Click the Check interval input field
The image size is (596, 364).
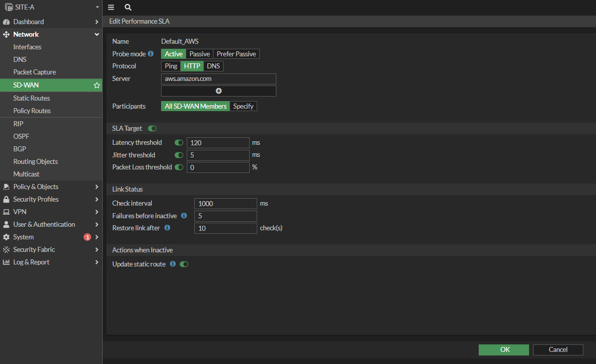(226, 204)
